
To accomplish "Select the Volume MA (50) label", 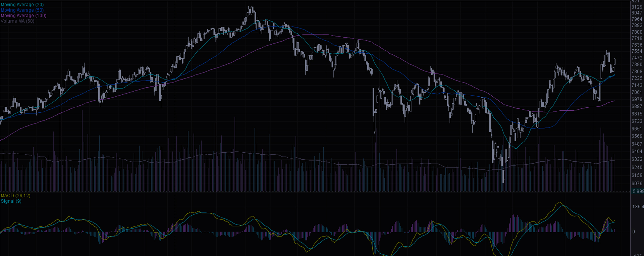I will coord(17,21).
